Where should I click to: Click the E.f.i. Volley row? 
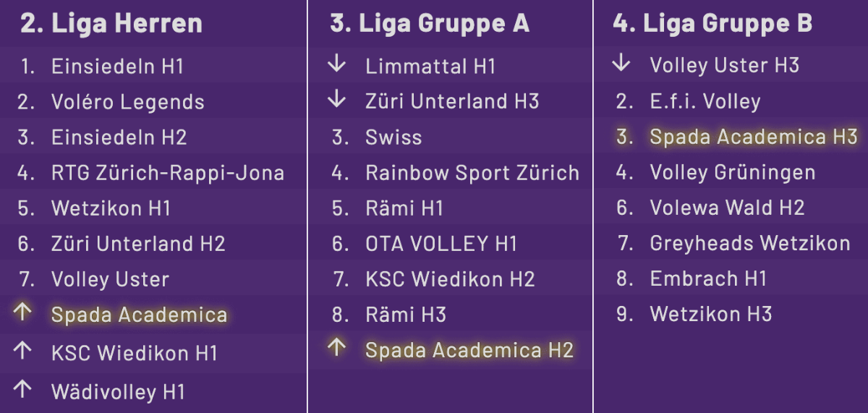(705, 102)
